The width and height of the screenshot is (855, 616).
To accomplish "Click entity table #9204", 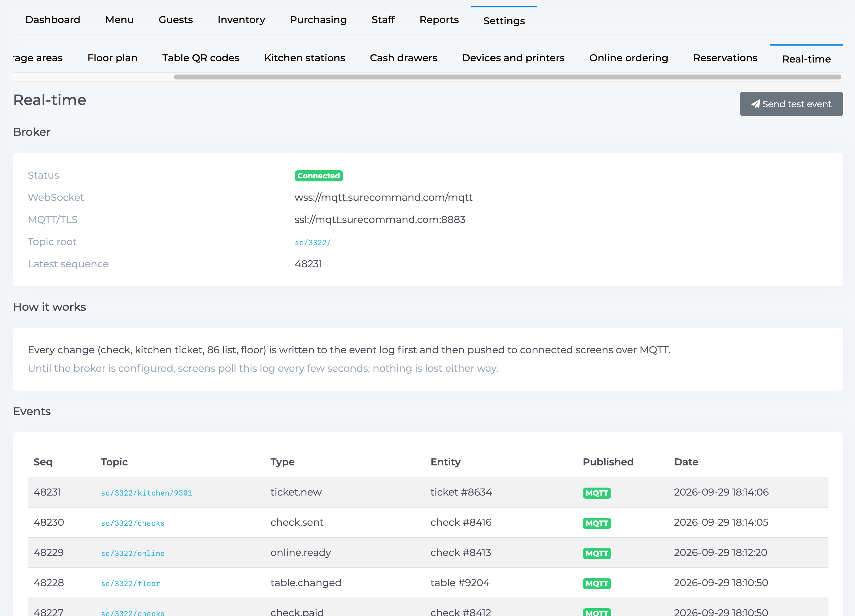I will point(460,582).
